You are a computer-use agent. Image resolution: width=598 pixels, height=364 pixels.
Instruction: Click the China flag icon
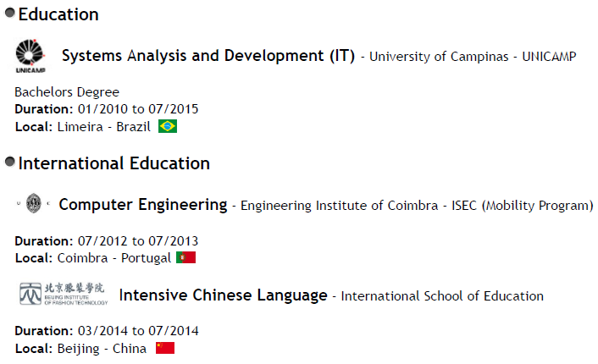click(165, 348)
